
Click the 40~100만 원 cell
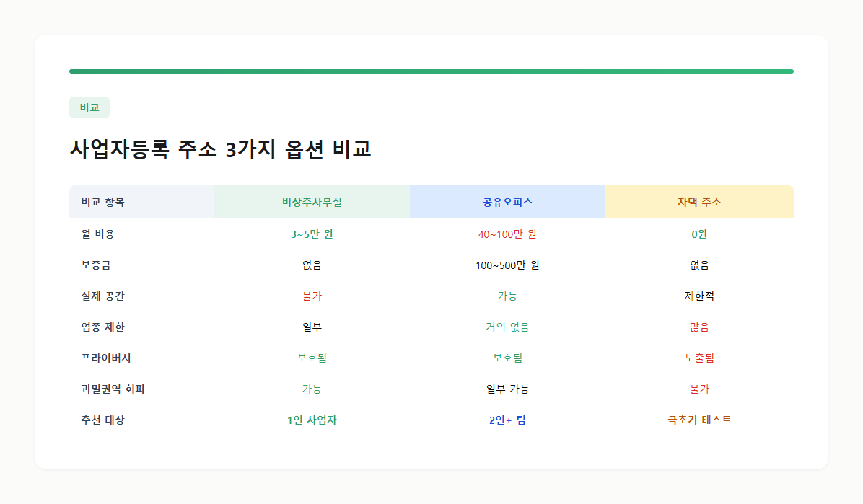click(507, 234)
